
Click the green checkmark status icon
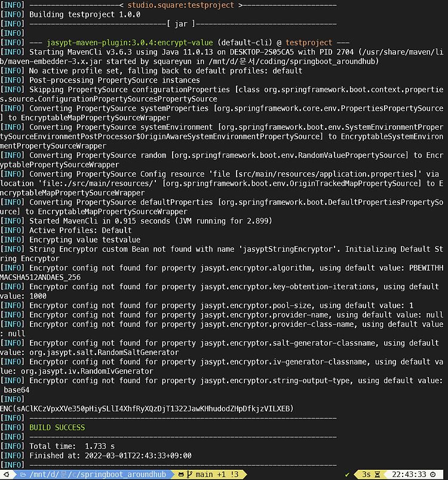click(x=347, y=475)
